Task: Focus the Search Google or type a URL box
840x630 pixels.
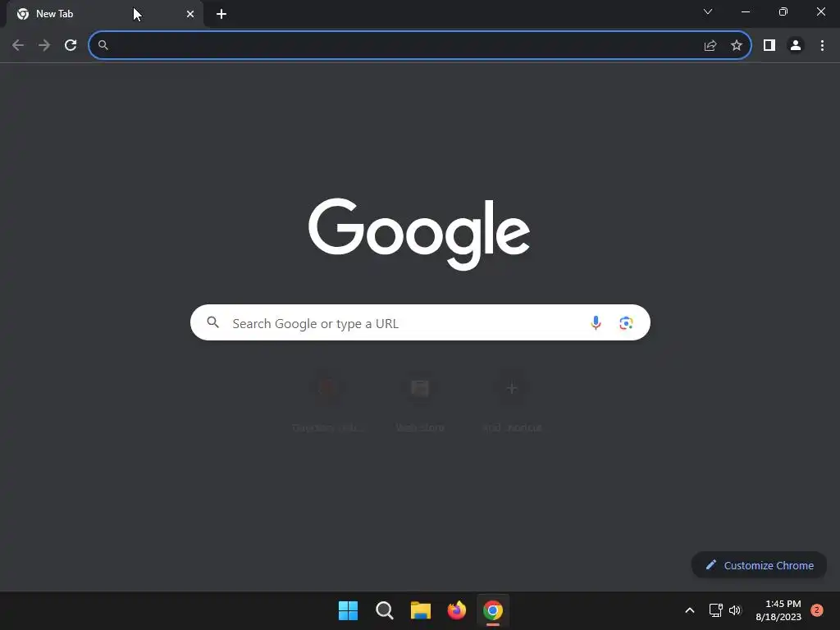Action: pos(420,322)
